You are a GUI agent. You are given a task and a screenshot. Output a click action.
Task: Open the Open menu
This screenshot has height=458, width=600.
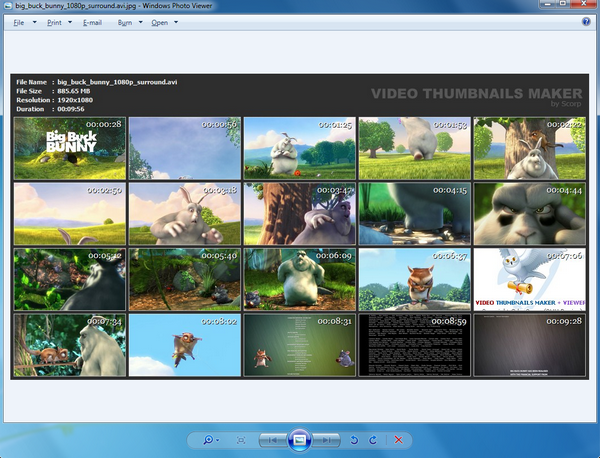point(160,23)
